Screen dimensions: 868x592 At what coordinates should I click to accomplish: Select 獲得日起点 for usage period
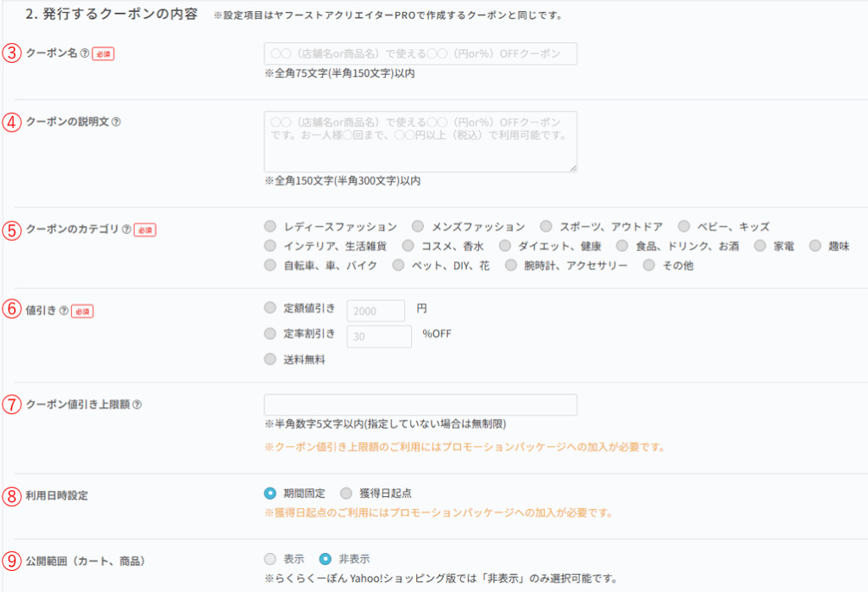(x=345, y=493)
